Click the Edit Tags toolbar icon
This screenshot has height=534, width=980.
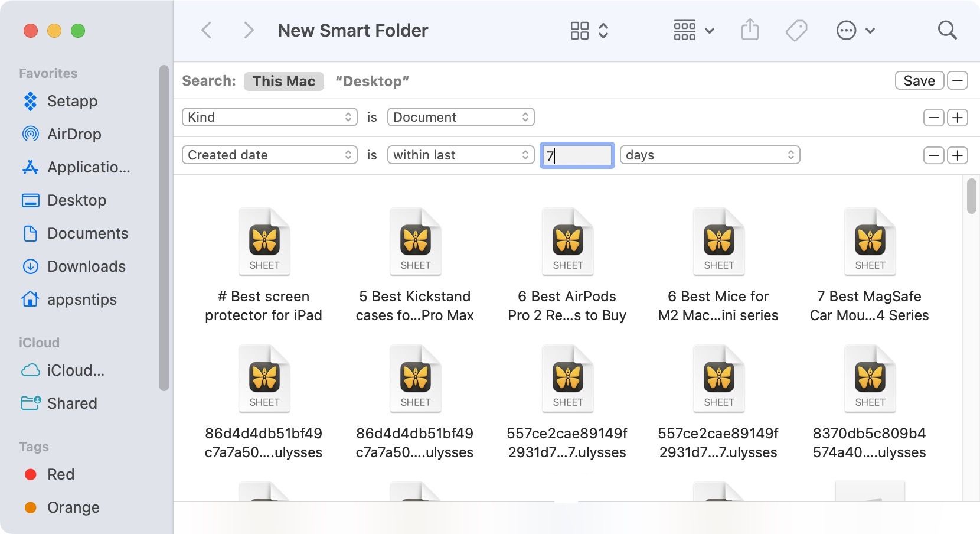[796, 30]
